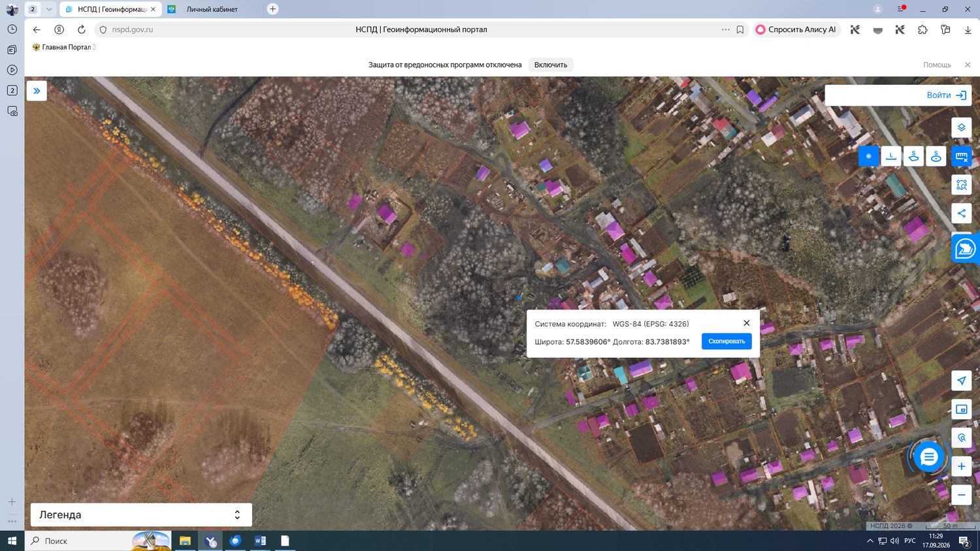The height and width of the screenshot is (551, 980).
Task: Click Включить for malware protection
Action: click(x=551, y=65)
